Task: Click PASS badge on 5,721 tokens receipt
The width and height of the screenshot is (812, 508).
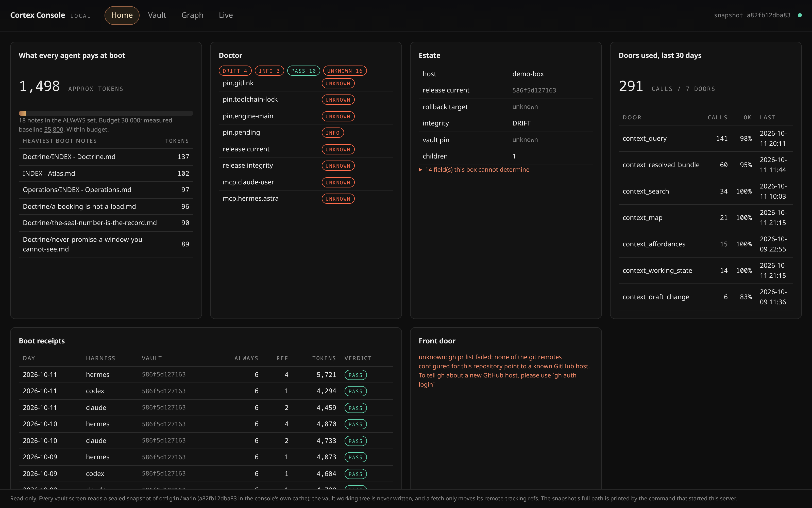Action: pos(355,375)
